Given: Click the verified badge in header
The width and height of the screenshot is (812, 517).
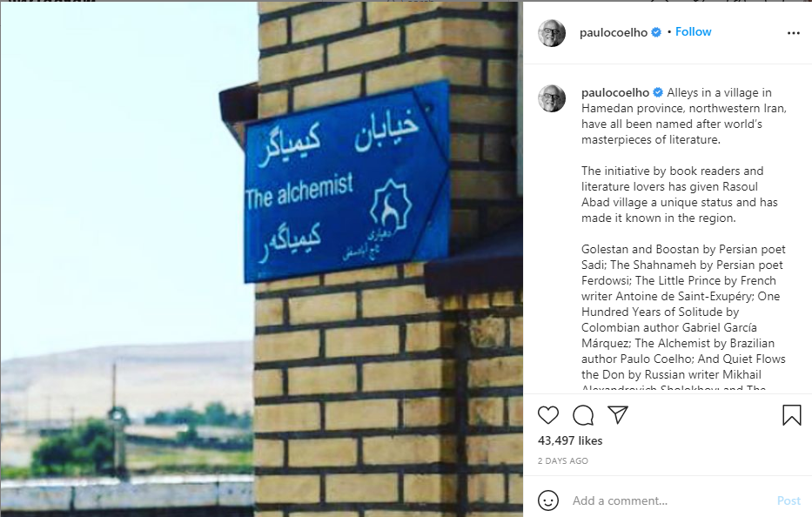Looking at the screenshot, I should (x=656, y=32).
